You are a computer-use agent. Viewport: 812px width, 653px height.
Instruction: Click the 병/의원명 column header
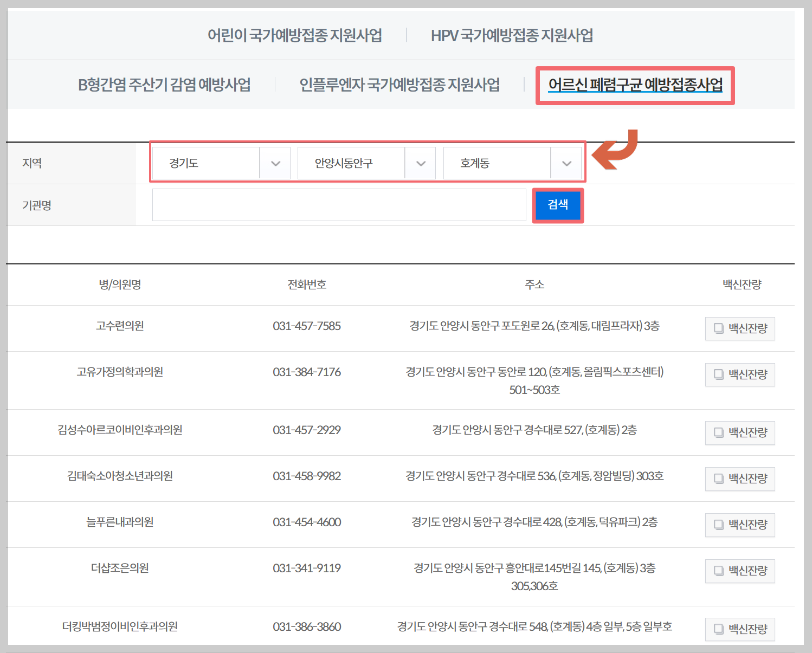point(120,285)
